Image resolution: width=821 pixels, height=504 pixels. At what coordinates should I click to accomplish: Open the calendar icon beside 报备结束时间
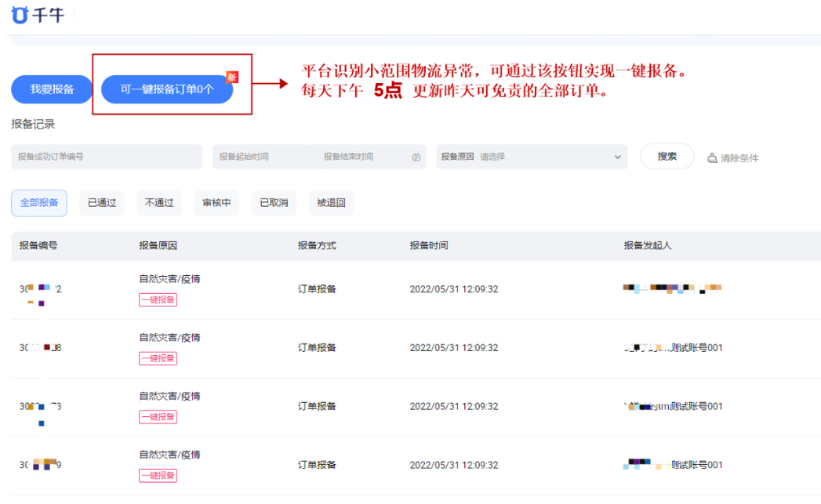pyautogui.click(x=418, y=157)
